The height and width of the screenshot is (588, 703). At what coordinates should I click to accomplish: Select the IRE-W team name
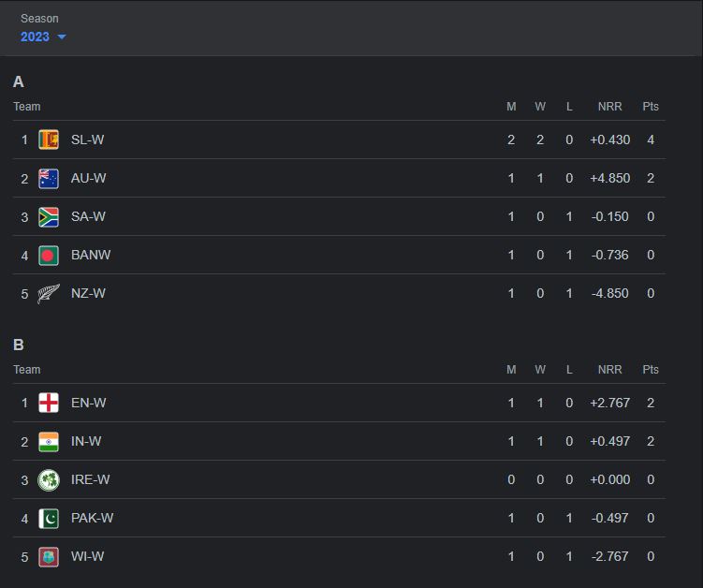91,479
